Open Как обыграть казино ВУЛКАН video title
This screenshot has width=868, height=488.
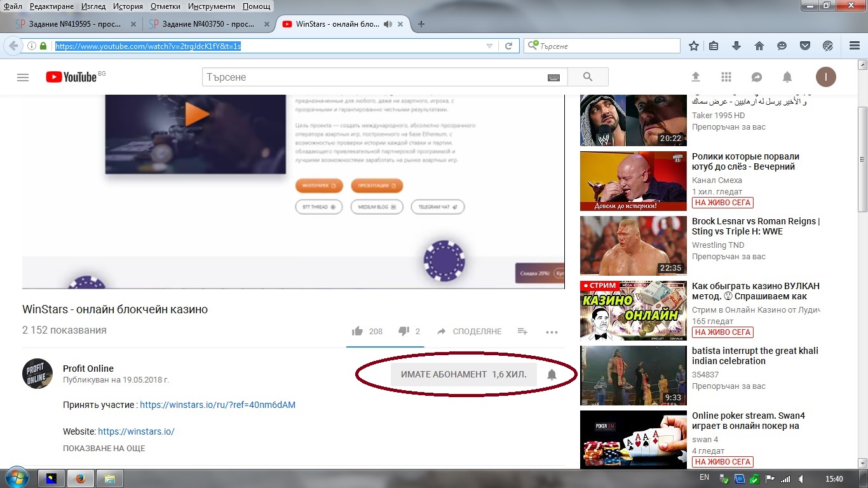(756, 291)
